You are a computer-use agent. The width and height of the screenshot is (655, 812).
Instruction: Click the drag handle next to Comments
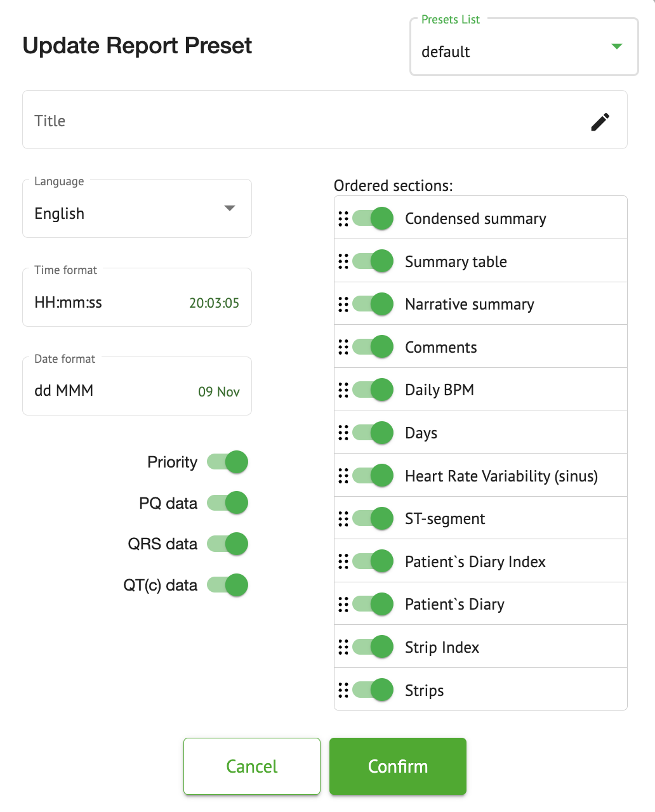(x=343, y=347)
